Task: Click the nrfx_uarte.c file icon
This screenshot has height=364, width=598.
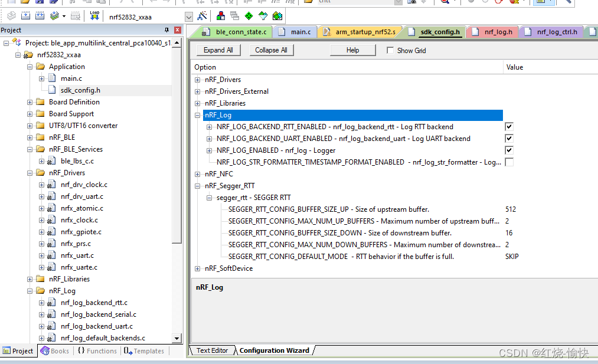Action: (51, 267)
